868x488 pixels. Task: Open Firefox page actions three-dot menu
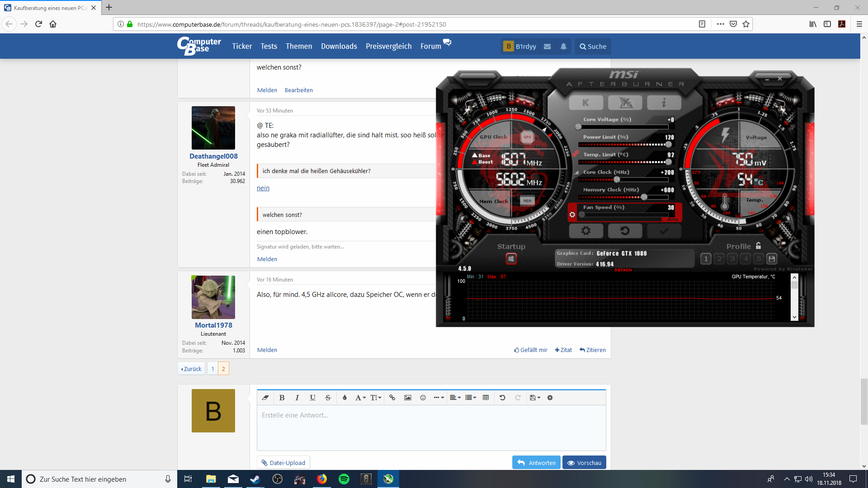click(721, 24)
